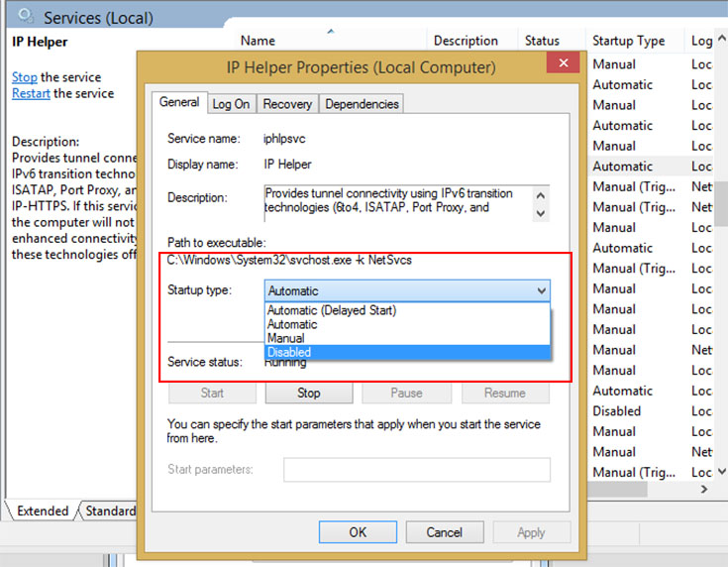Click the iphlpsvc service name text

click(284, 139)
